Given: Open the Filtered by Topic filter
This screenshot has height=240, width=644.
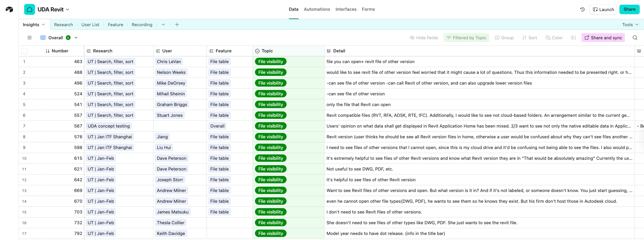Looking at the screenshot, I should pos(466,38).
